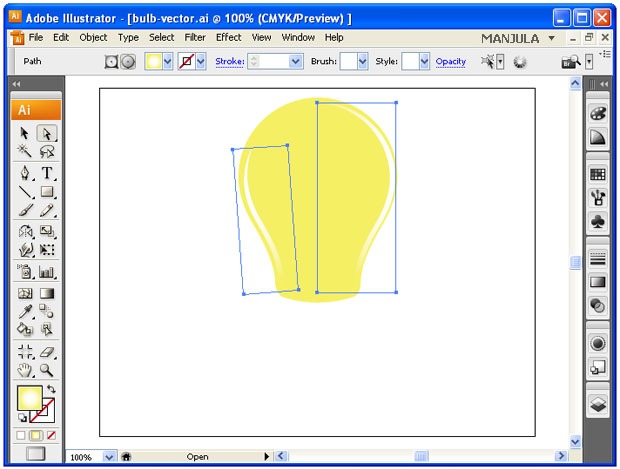Screen dimensions: 620x469
Task: Set paint mode to Color
Action: pos(21,435)
